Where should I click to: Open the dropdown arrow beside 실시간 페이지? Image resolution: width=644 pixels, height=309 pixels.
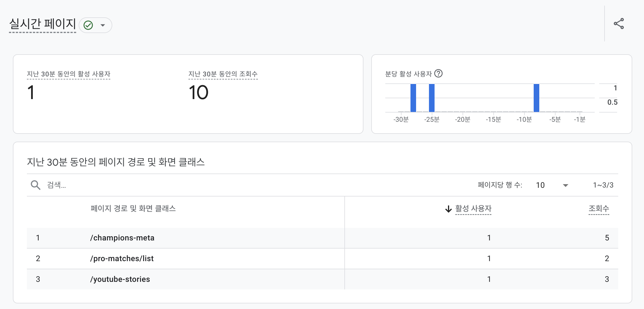pyautogui.click(x=103, y=25)
